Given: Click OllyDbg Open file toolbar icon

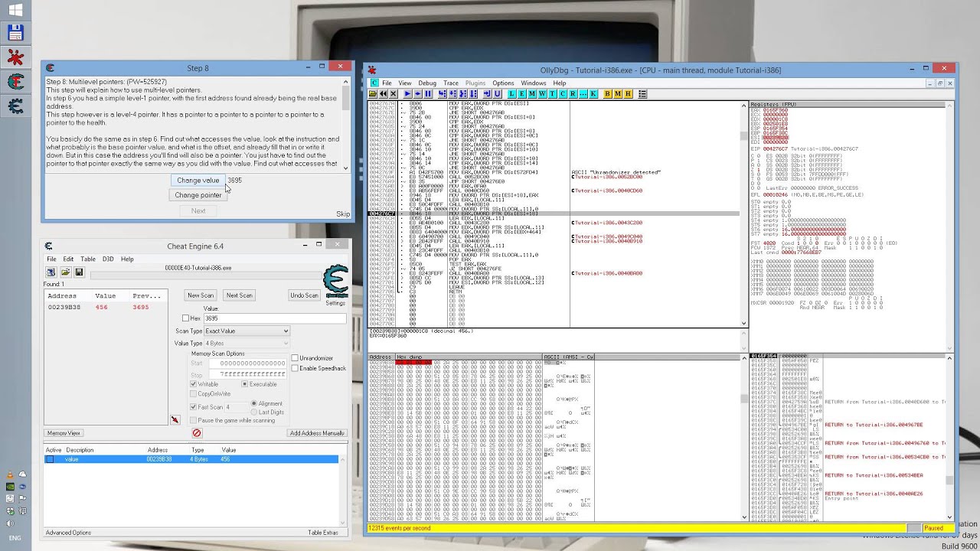Looking at the screenshot, I should pyautogui.click(x=373, y=93).
